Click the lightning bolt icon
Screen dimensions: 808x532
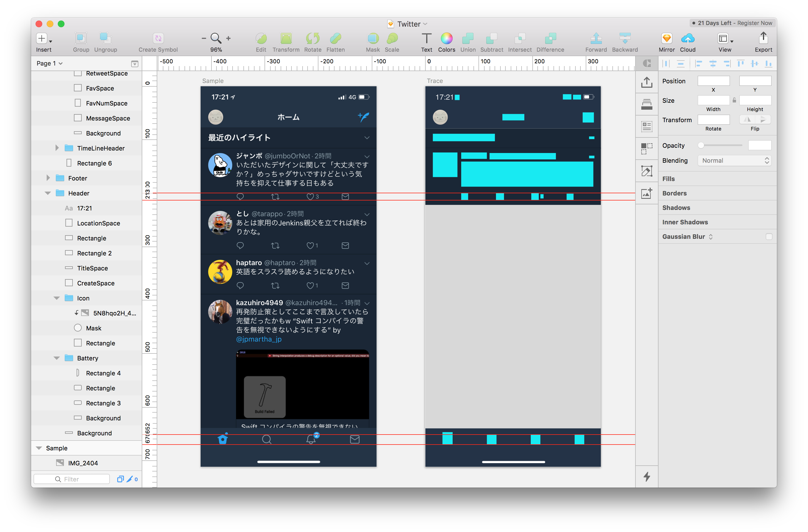tap(646, 476)
